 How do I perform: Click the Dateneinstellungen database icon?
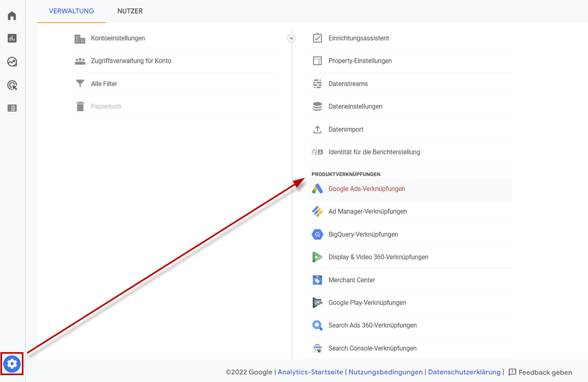(x=317, y=106)
